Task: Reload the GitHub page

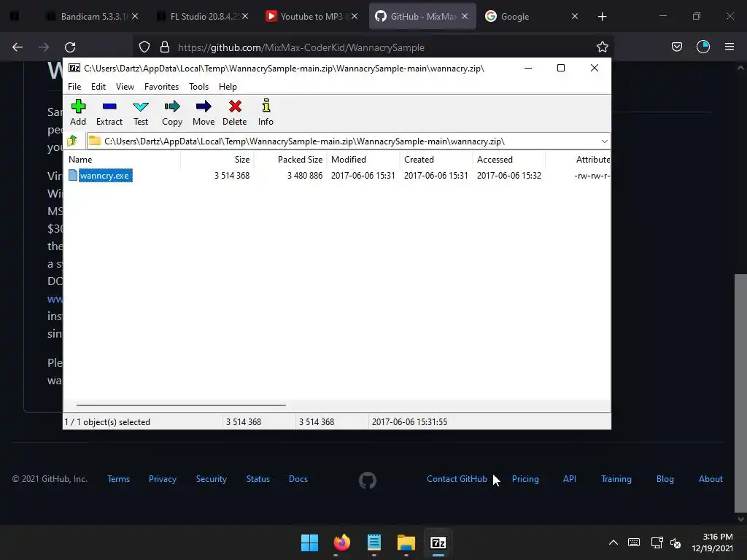Action: click(x=70, y=47)
